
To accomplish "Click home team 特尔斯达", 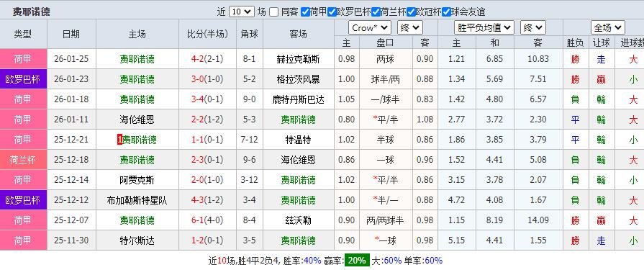I will [x=137, y=240].
